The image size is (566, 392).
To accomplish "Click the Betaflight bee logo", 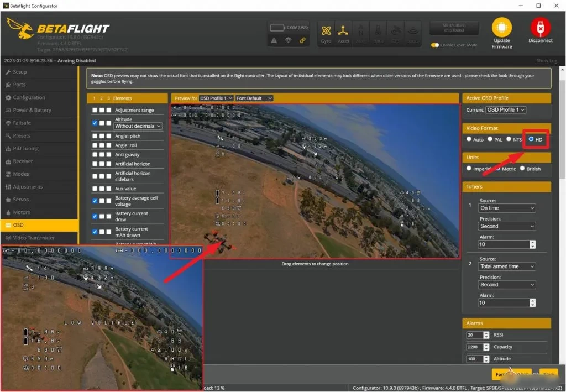I will pyautogui.click(x=20, y=28).
